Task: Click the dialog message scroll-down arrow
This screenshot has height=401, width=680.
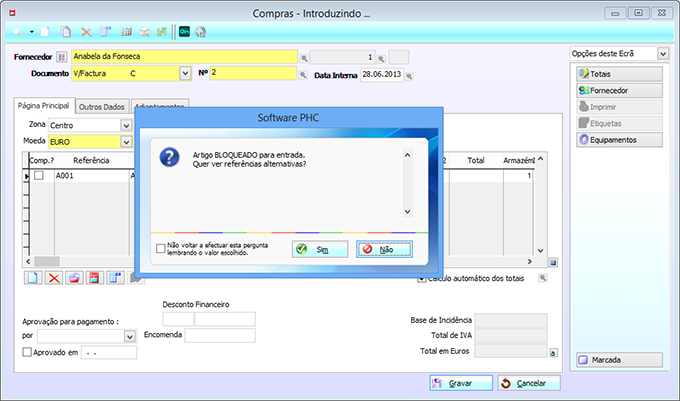Action: [x=407, y=212]
